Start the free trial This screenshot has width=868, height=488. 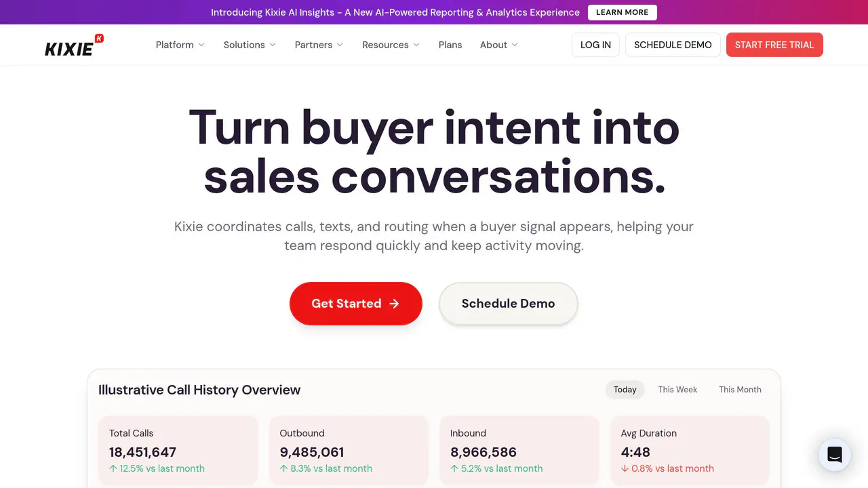tap(774, 45)
